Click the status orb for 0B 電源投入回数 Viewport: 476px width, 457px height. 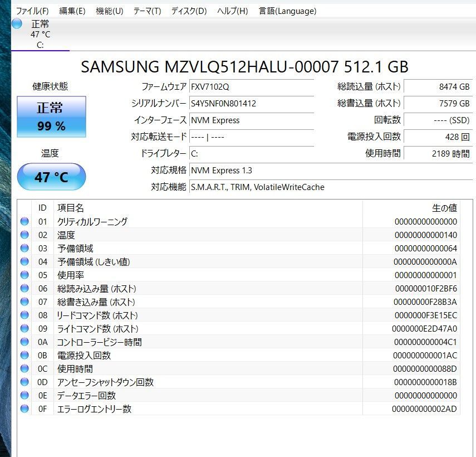click(24, 355)
